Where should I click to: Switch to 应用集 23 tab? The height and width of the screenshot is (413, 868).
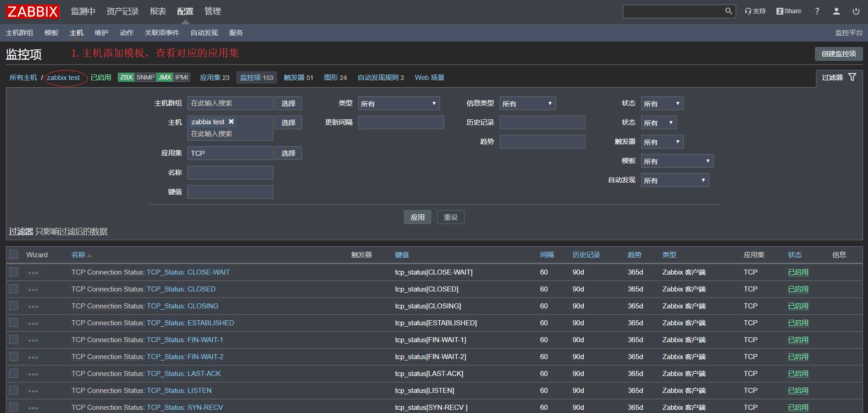point(214,77)
